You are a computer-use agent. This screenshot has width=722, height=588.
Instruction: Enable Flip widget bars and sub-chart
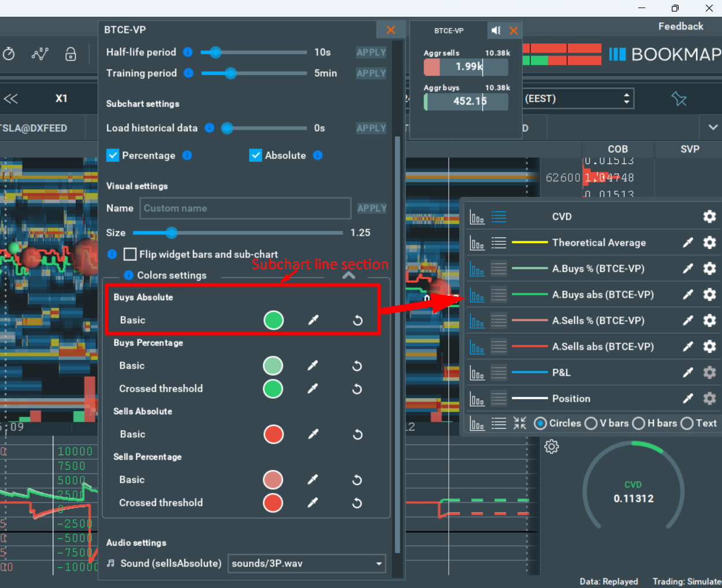[130, 254]
